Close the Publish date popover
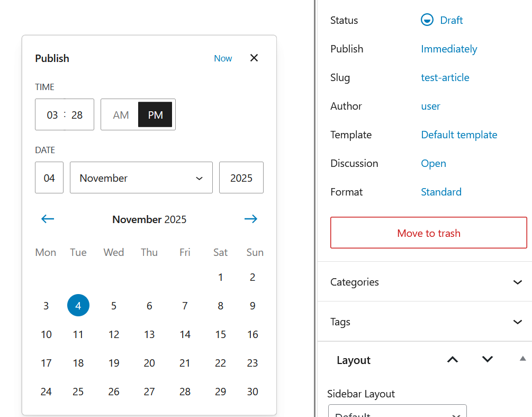Screen dimensions: 532x417 click(254, 58)
